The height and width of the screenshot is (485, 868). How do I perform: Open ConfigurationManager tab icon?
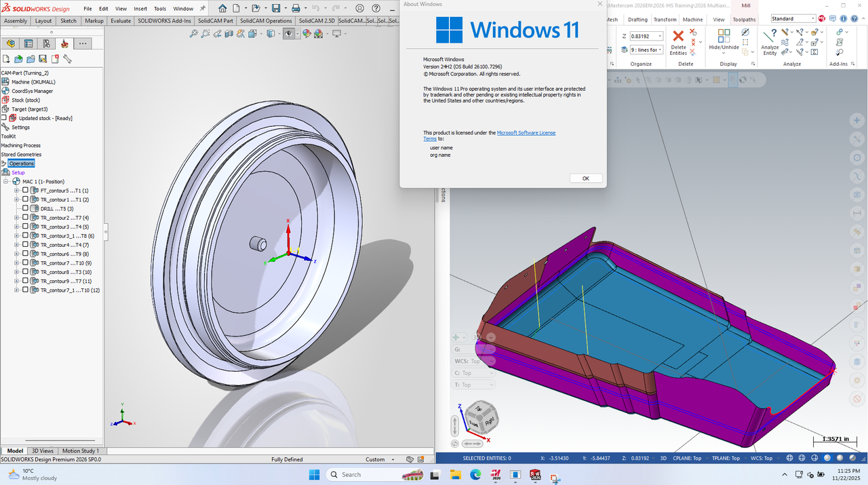point(46,43)
